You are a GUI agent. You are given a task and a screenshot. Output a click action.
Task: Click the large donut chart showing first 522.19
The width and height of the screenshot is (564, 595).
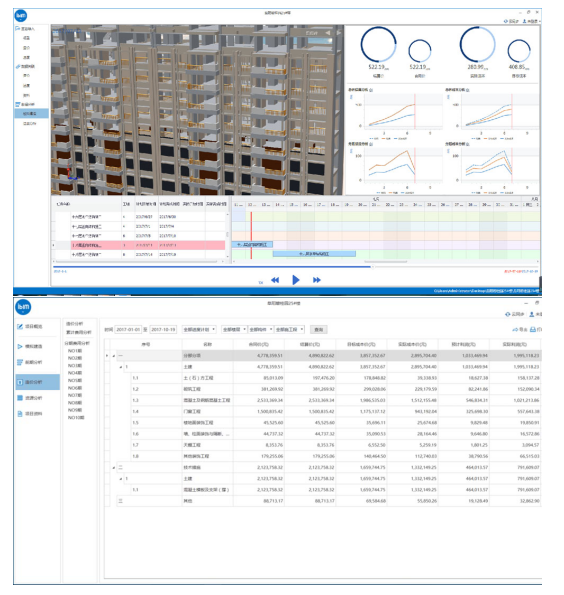(378, 44)
